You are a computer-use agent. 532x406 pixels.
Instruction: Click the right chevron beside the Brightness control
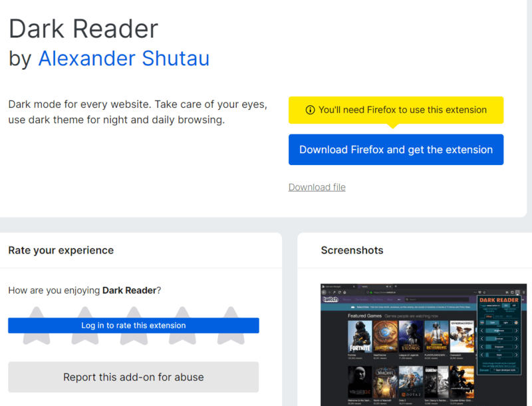pos(517,330)
